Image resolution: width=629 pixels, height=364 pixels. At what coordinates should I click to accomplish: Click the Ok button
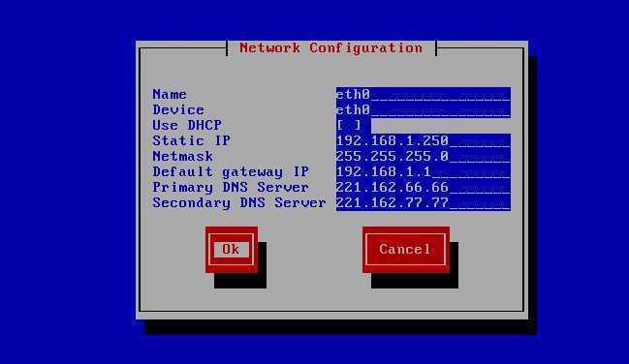[x=232, y=250]
